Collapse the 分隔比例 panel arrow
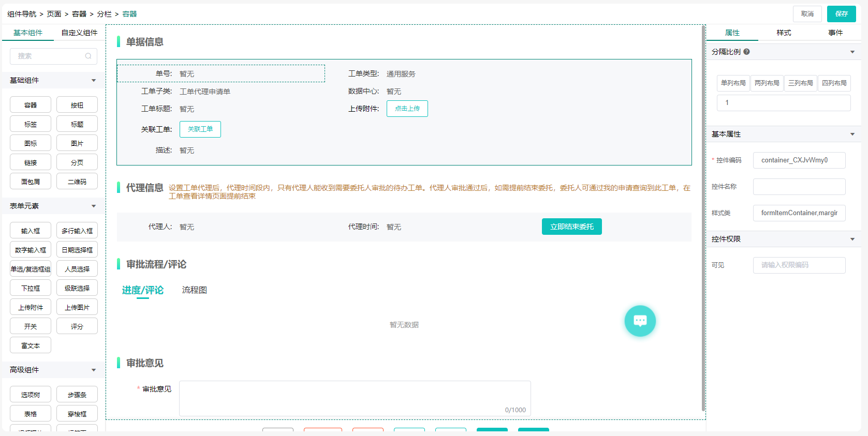This screenshot has height=436, width=868. coord(852,52)
